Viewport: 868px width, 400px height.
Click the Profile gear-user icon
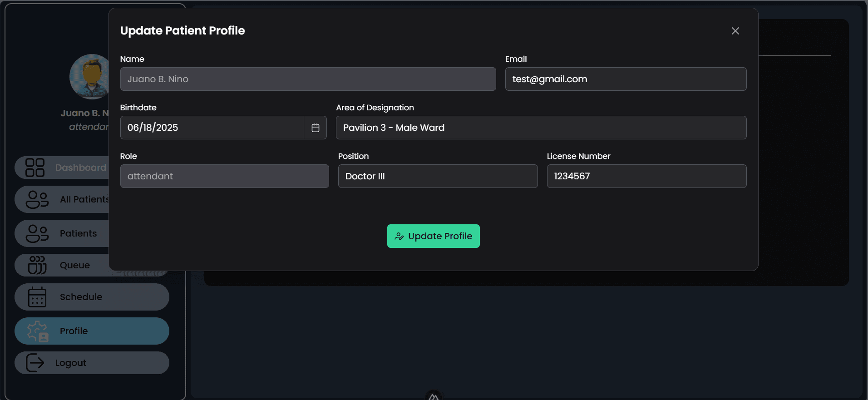38,331
